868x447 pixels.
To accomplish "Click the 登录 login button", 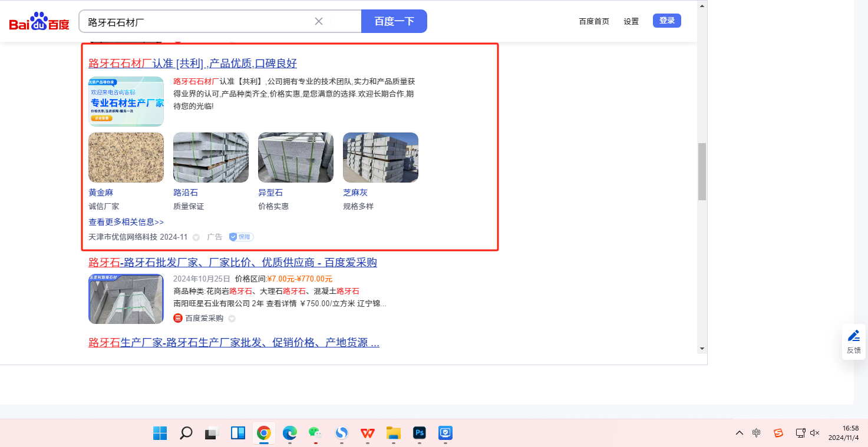I will pyautogui.click(x=667, y=21).
